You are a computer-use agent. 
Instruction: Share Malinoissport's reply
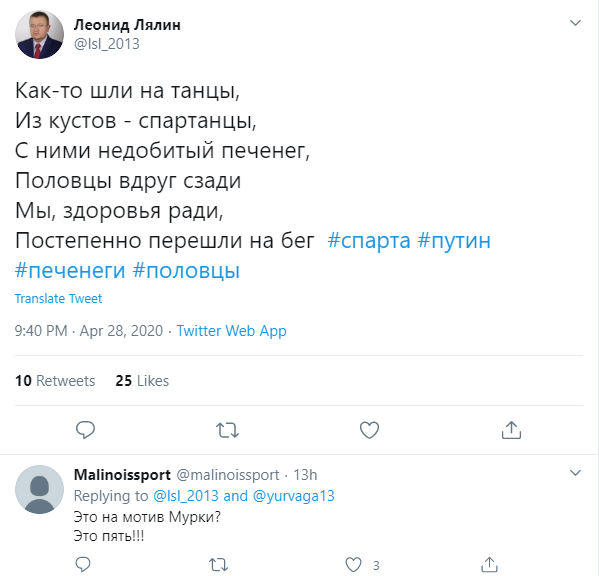pos(489,564)
